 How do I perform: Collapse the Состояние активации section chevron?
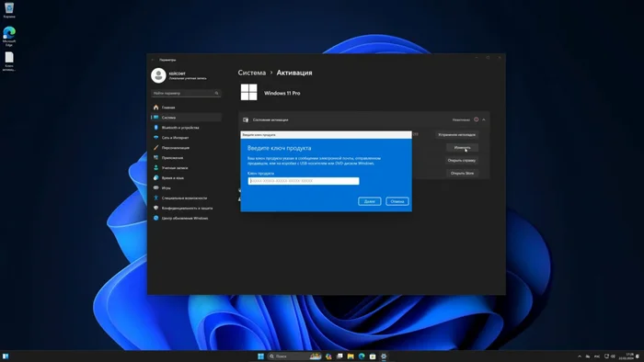483,119
